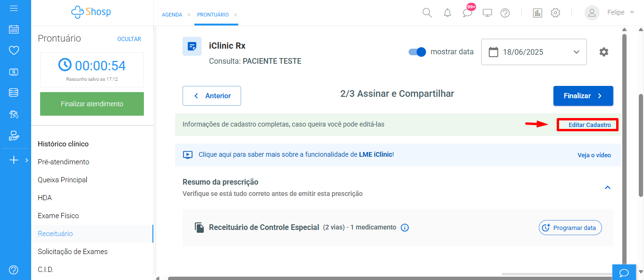This screenshot has height=280, width=644.
Task: Open the search magnifier in the top bar
Action: click(x=427, y=13)
